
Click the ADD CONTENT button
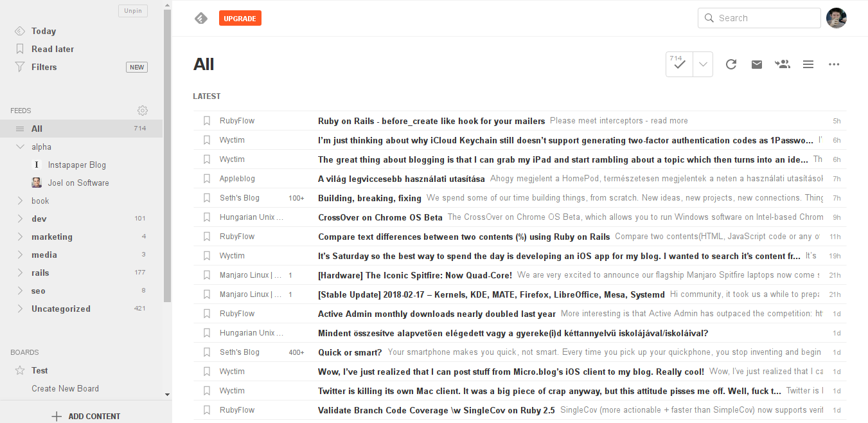(86, 416)
